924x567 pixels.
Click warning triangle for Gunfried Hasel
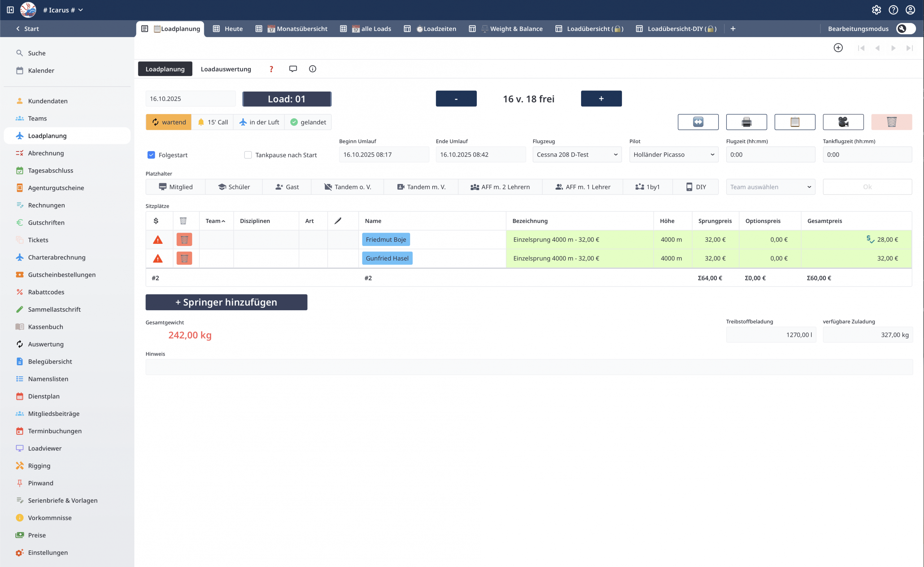tap(158, 258)
